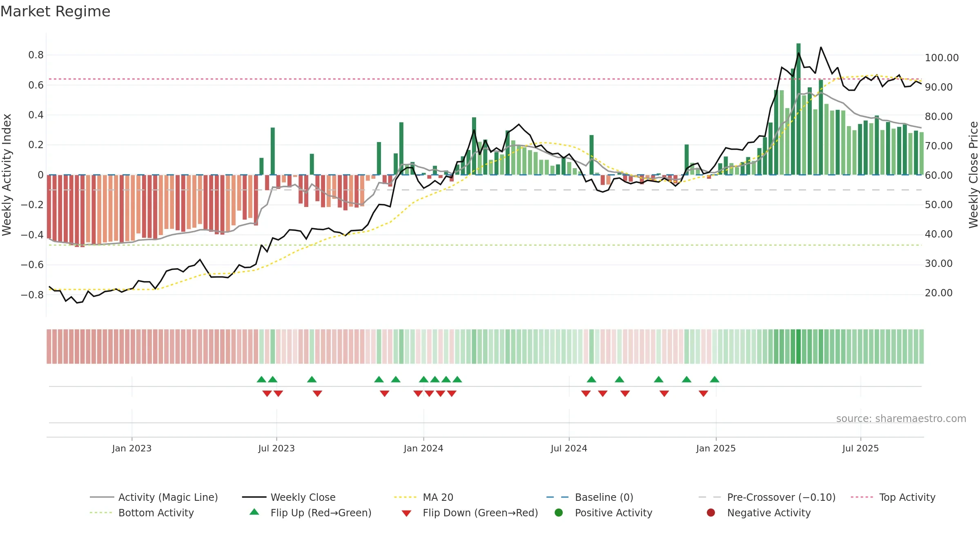Click the Positive Activity green circle icon
980x551 pixels.
tap(559, 513)
